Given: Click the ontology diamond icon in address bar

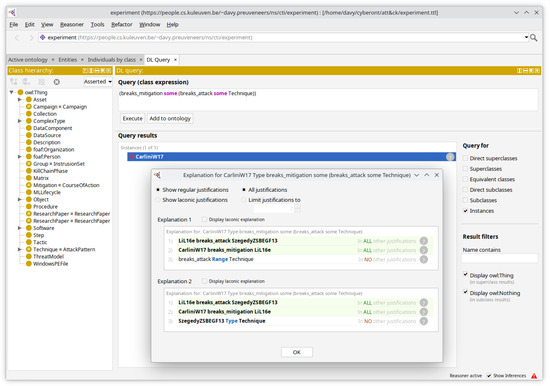Looking at the screenshot, I should point(42,37).
